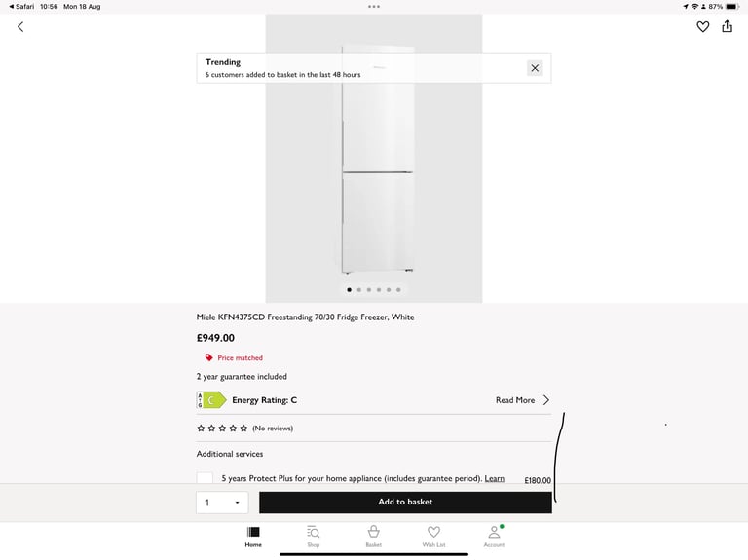Return to Safari via status bar link

[21, 7]
